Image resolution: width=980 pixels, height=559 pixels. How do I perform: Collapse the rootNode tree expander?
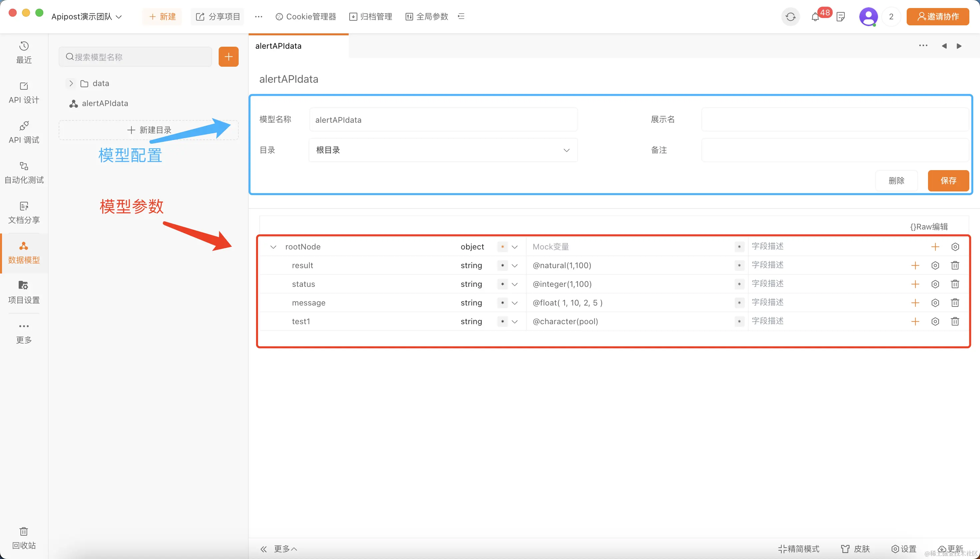coord(273,247)
